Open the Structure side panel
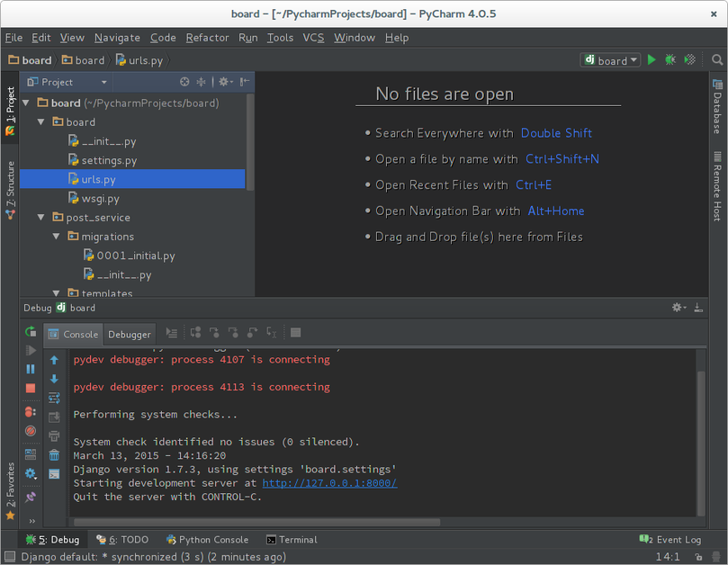Image resolution: width=728 pixels, height=565 pixels. pos(10,191)
